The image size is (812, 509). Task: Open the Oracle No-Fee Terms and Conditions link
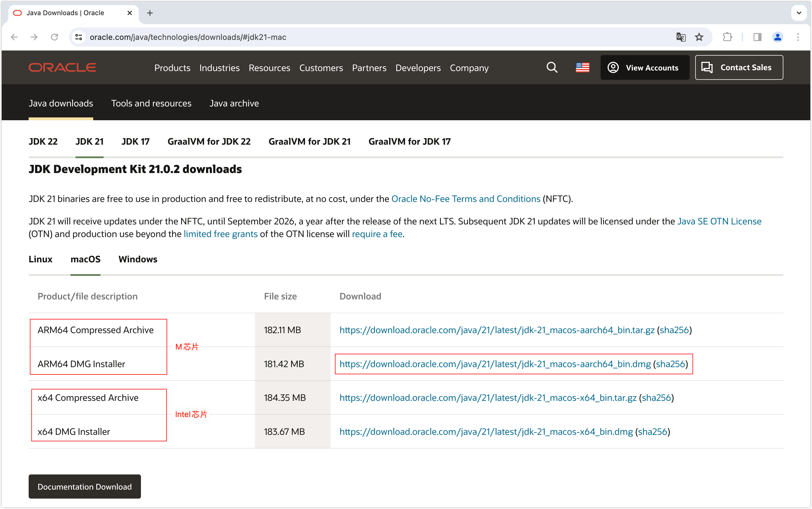click(466, 199)
